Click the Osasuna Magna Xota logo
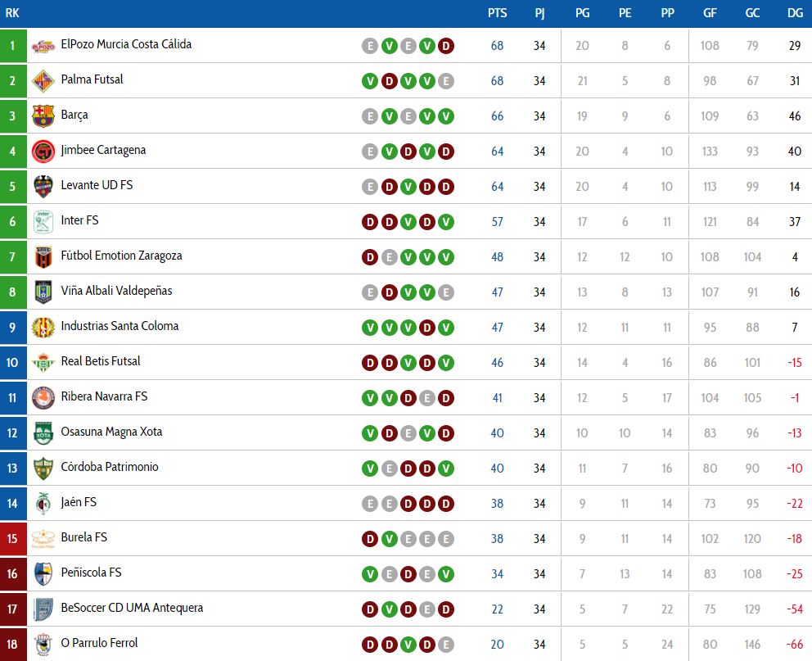The height and width of the screenshot is (661, 812). pos(43,433)
